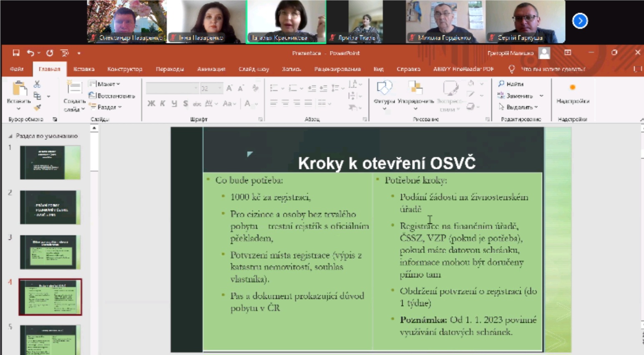644x355 pixels.
Task: Click the text direction icon
Action: point(353,84)
